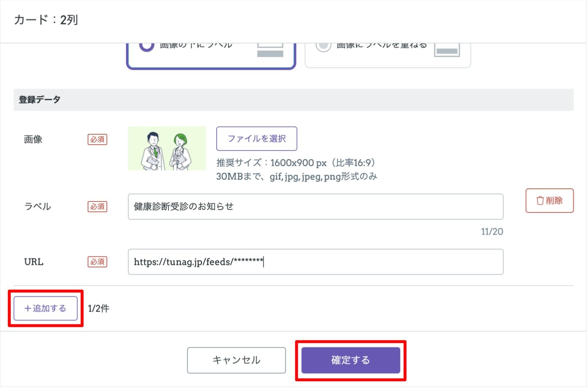The image size is (588, 388).
Task: Click the 必須 badge next to URL
Action: pos(98,262)
